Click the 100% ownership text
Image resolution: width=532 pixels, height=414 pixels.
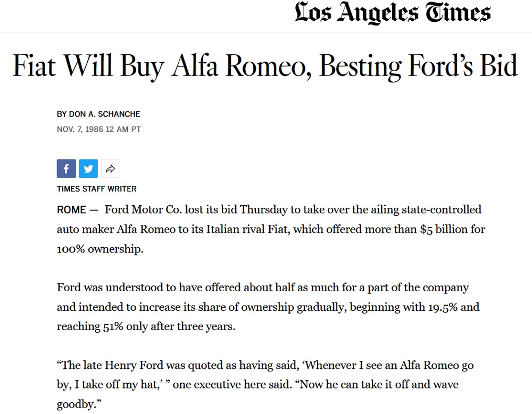pos(100,249)
